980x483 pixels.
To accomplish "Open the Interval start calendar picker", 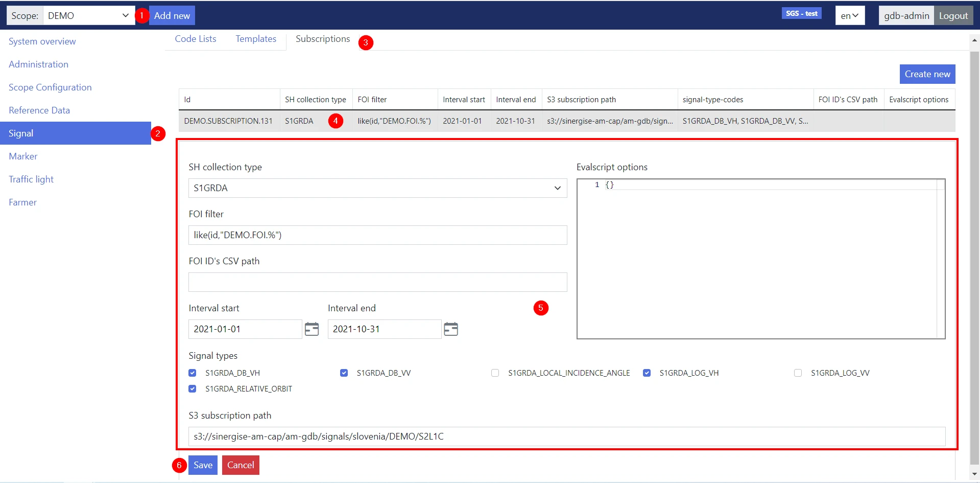I will coord(312,329).
